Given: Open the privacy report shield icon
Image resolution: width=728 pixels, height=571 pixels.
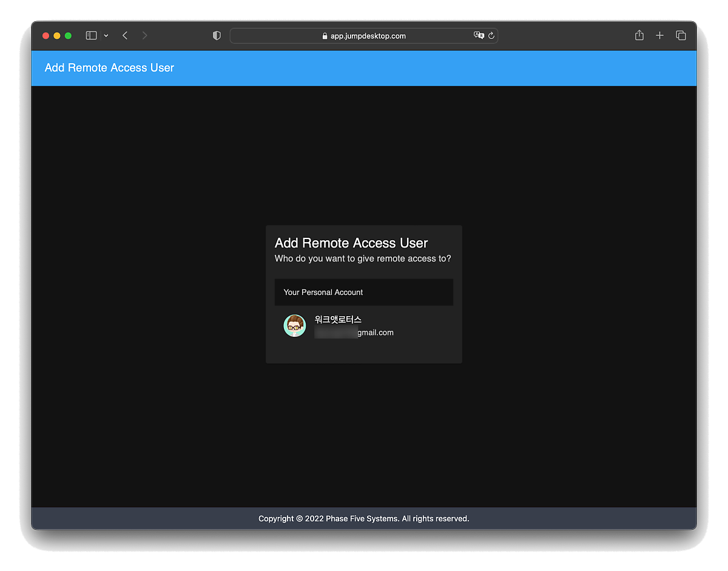Looking at the screenshot, I should click(x=217, y=36).
